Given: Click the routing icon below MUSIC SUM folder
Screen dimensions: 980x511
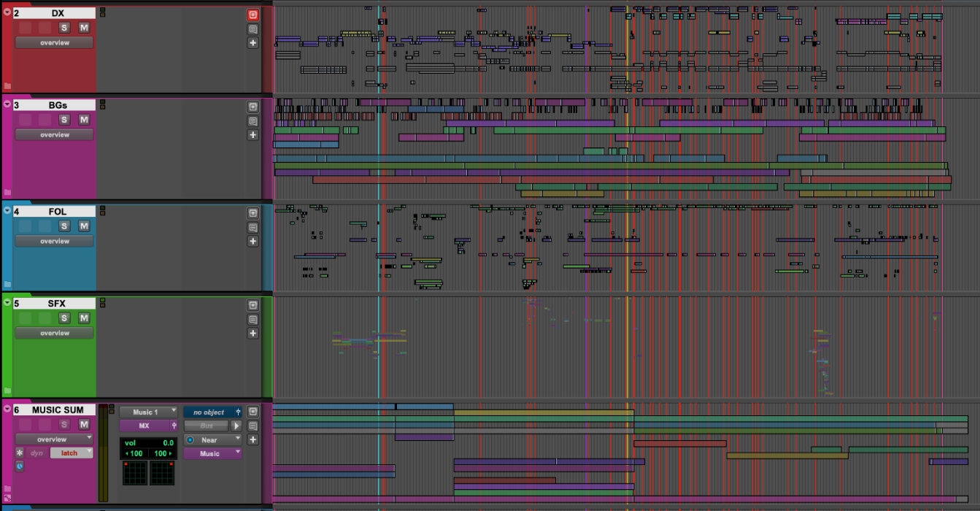Looking at the screenshot, I should click(7, 498).
